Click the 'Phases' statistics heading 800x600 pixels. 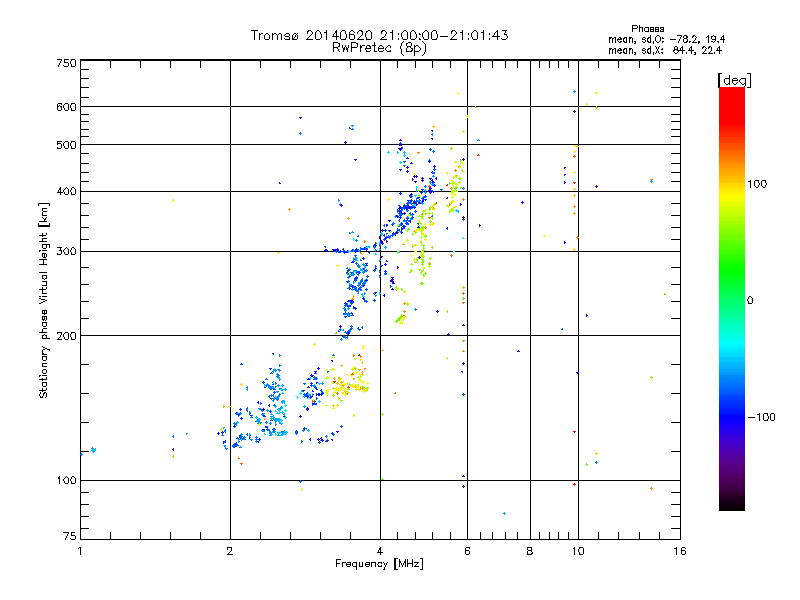click(x=647, y=29)
